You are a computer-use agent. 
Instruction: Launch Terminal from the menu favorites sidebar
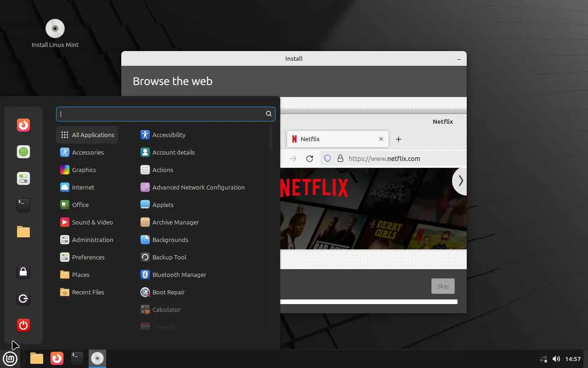(23, 205)
